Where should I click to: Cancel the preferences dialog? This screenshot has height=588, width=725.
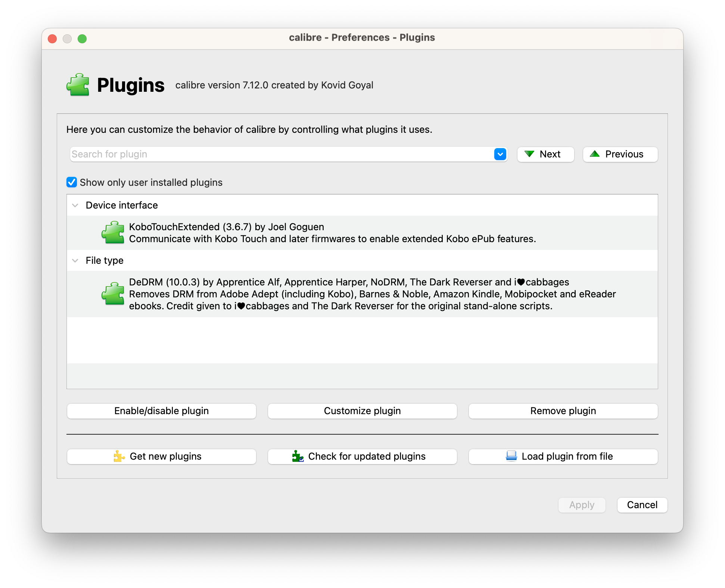[x=642, y=505]
